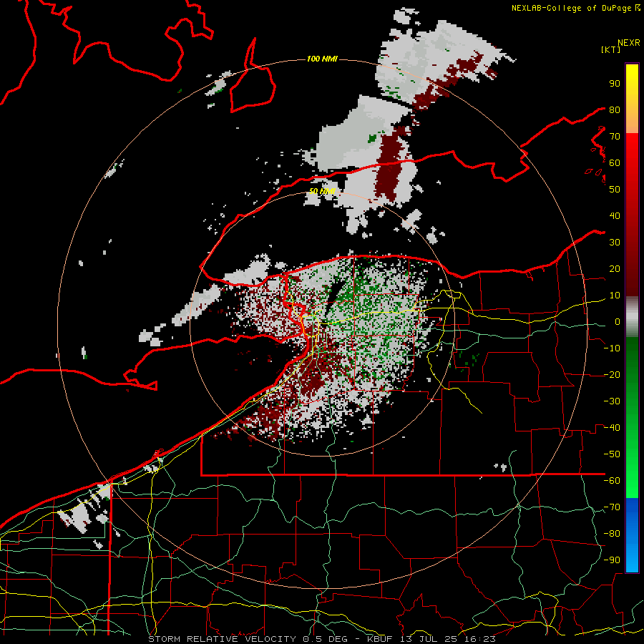This screenshot has width=644, height=644.
Task: Click the 90 value on the color scale
Action: pyautogui.click(x=615, y=83)
